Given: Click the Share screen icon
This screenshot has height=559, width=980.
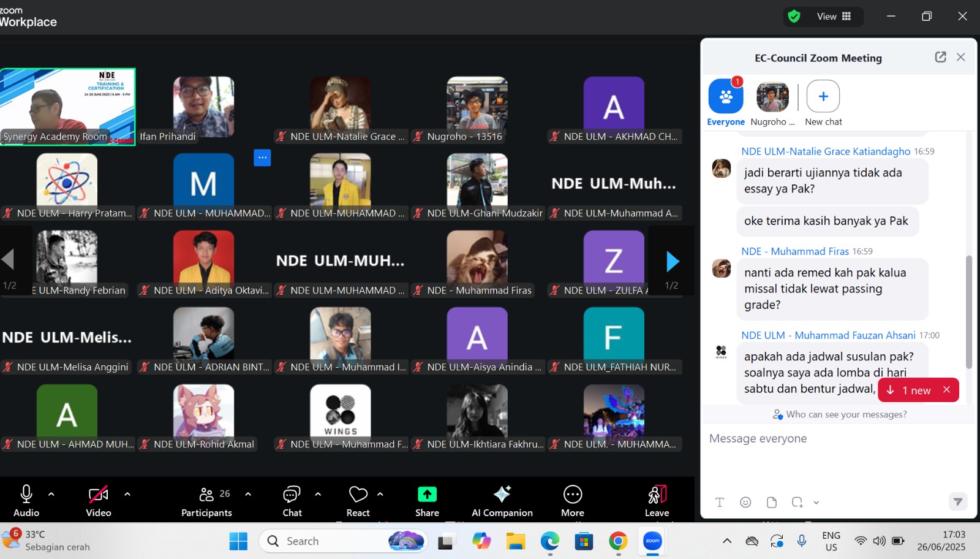Looking at the screenshot, I should coord(427,494).
